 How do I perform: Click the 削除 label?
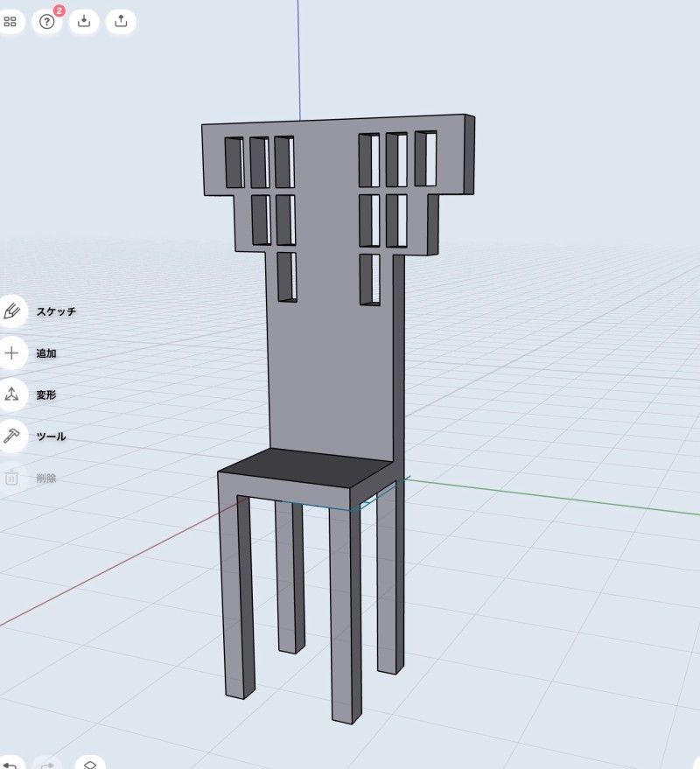[x=46, y=479]
